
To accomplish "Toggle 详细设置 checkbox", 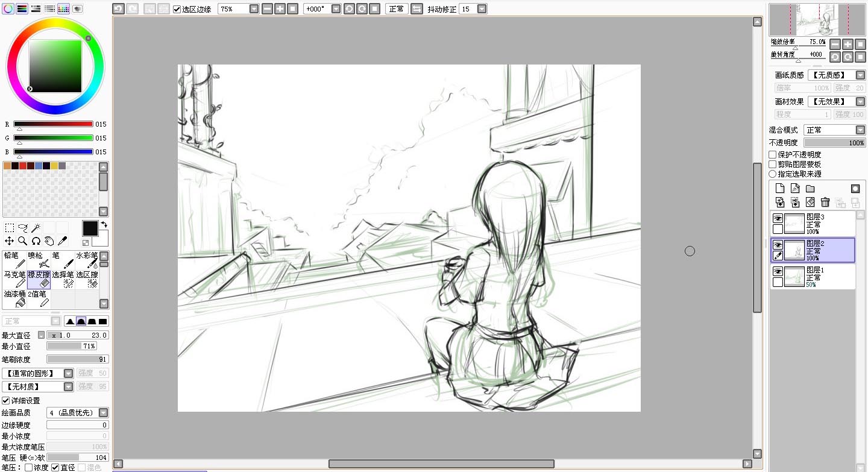I will (5, 401).
